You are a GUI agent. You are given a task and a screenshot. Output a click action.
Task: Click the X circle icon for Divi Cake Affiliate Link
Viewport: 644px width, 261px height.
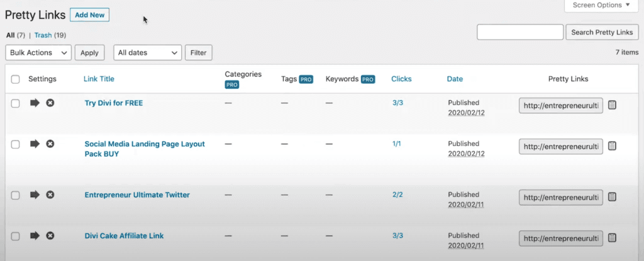(50, 236)
